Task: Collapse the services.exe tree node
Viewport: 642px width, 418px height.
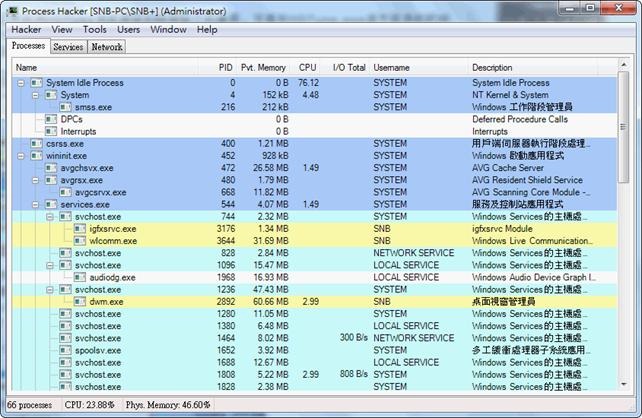Action: tap(36, 204)
